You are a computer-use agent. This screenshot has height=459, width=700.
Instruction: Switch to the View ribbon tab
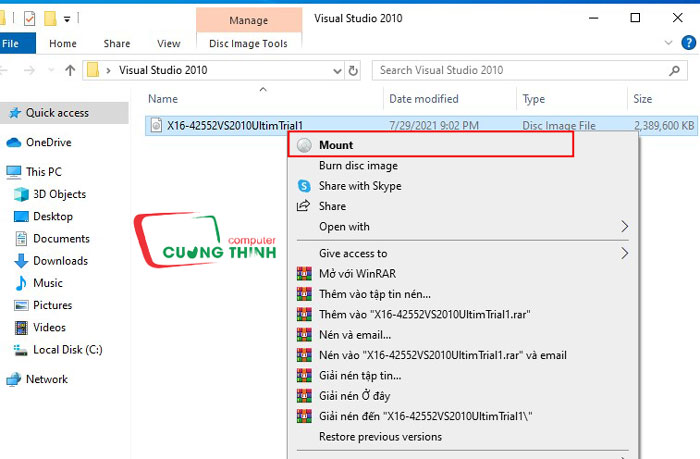tap(169, 44)
